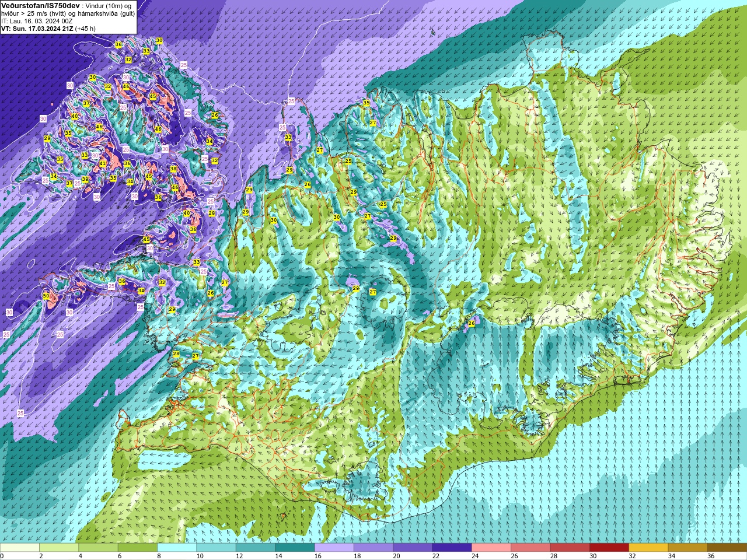Screen dimensions: 747x560
Task: Click the '6' tick on the legend scale
Action: pyautogui.click(x=120, y=556)
